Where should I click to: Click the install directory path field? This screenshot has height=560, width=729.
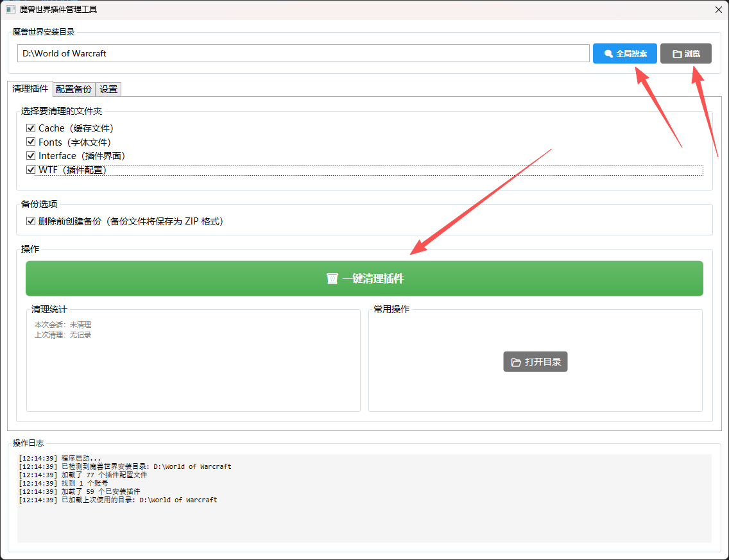[x=303, y=53]
